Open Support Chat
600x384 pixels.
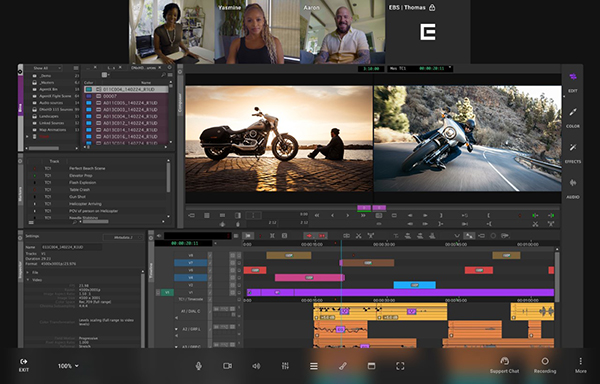tap(504, 365)
